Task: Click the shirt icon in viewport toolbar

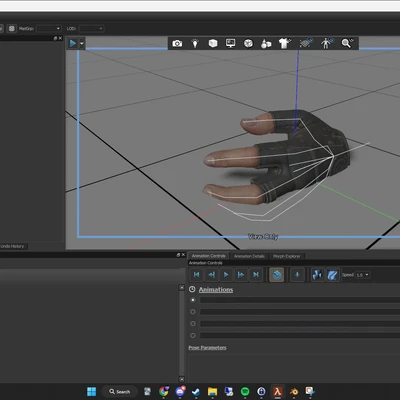Action: point(284,43)
